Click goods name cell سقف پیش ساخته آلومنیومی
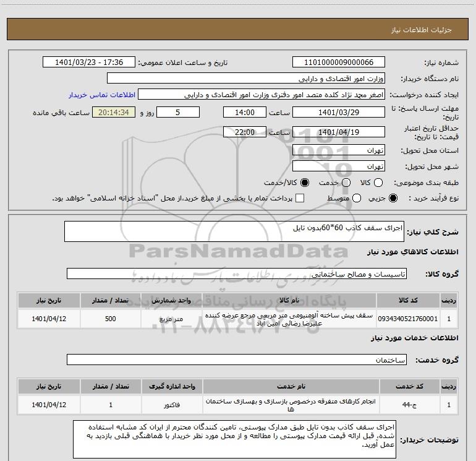Image resolution: width=476 pixels, height=461 pixels. [289, 319]
